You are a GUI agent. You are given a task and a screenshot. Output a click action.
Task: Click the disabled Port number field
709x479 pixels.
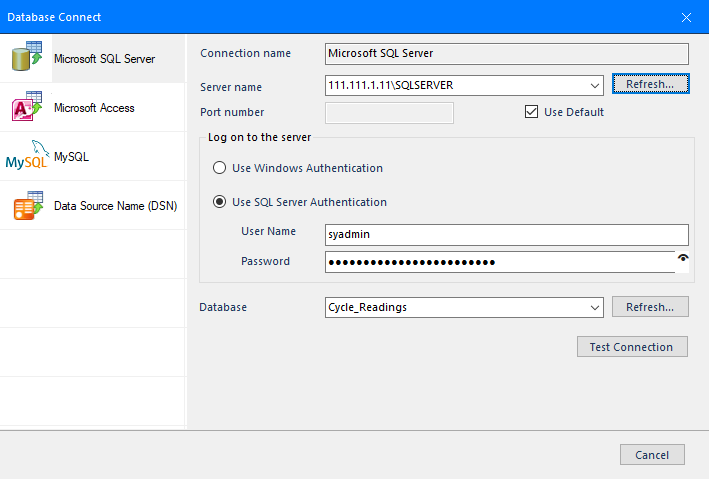pyautogui.click(x=389, y=113)
